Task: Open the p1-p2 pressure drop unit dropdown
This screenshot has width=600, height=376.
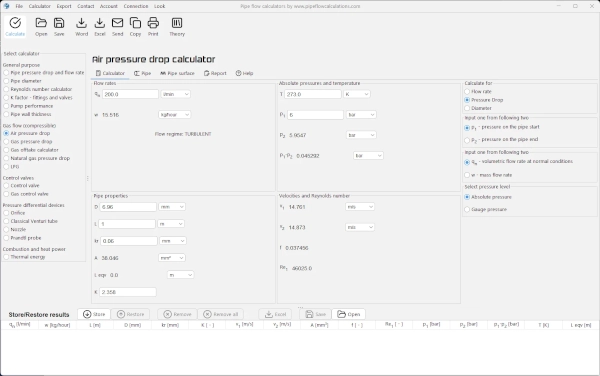Action: click(368, 156)
